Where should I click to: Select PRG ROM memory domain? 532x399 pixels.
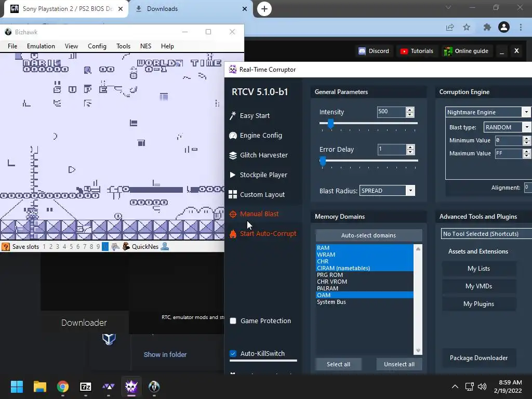click(364, 275)
